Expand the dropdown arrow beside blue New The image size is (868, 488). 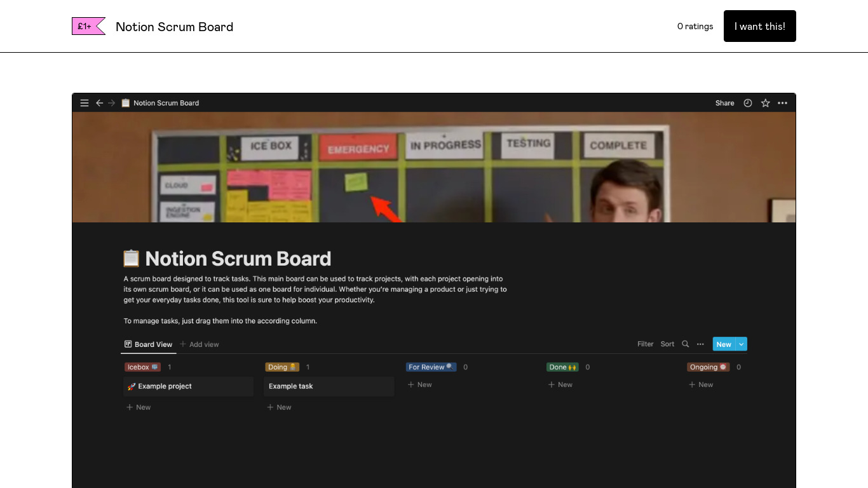click(741, 344)
